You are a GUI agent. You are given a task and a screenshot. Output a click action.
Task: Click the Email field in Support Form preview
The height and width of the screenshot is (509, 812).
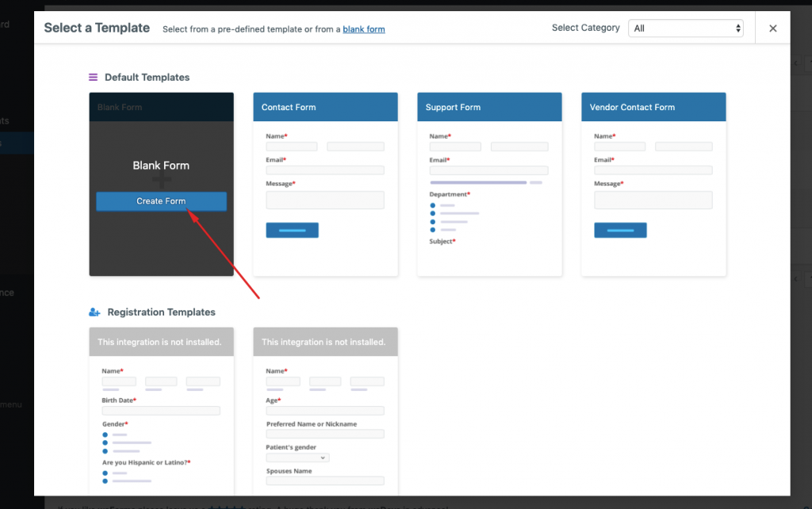(488, 170)
